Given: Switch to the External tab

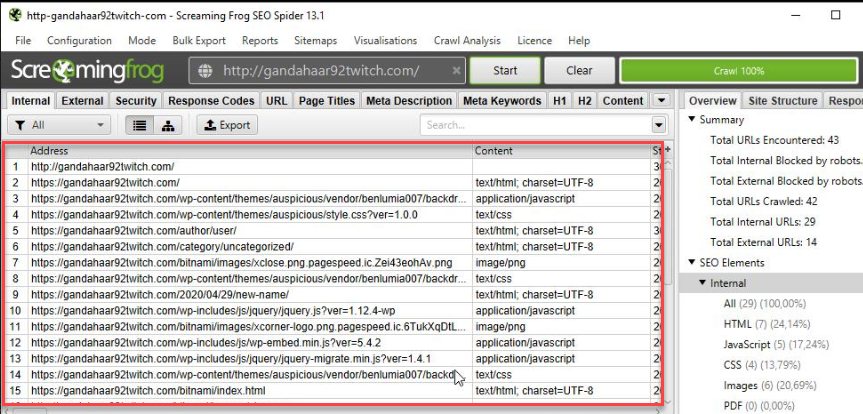Looking at the screenshot, I should [x=82, y=101].
